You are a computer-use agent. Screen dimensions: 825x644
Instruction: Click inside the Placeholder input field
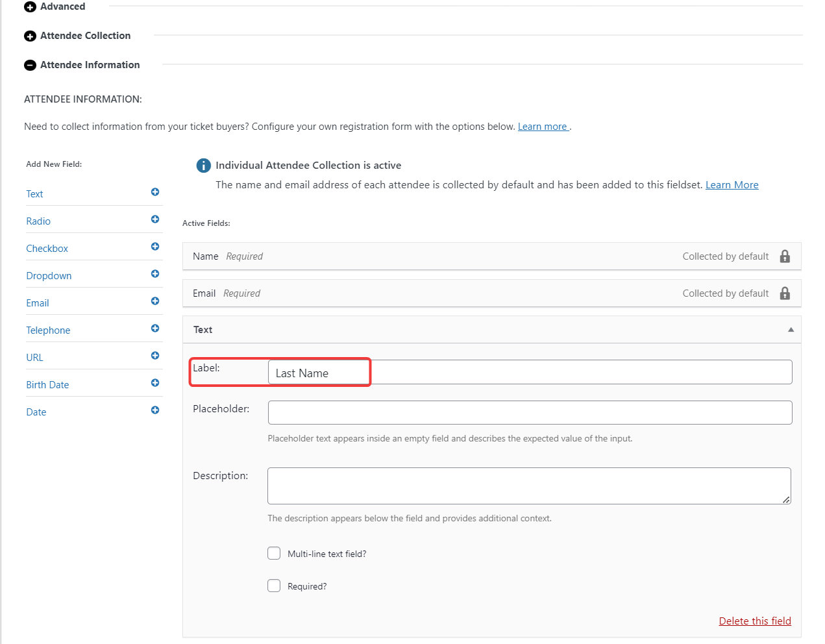click(530, 412)
